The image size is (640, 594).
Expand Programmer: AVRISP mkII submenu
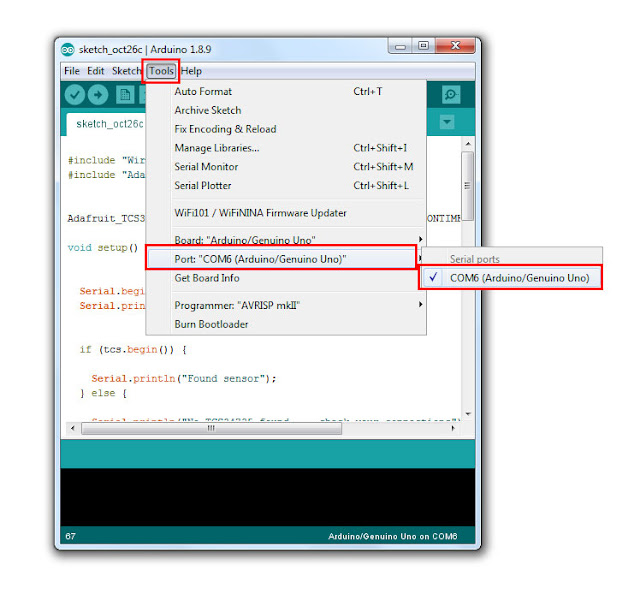tap(286, 305)
